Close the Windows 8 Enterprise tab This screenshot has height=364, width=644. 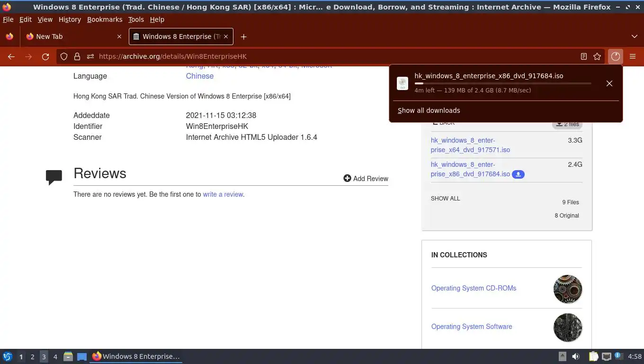[x=226, y=36]
